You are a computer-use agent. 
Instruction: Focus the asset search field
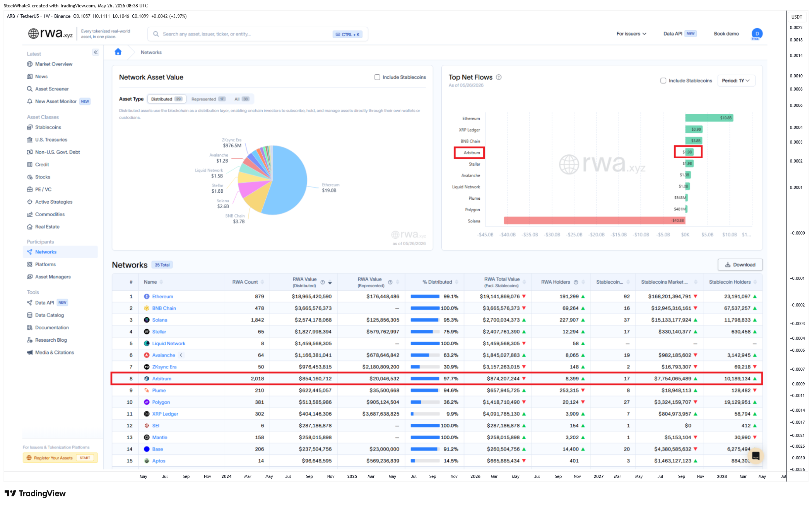258,34
